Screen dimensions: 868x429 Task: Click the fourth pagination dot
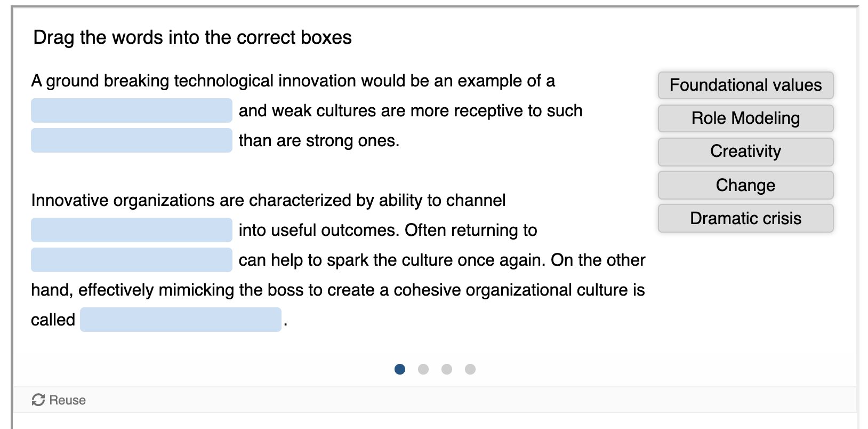pyautogui.click(x=471, y=369)
